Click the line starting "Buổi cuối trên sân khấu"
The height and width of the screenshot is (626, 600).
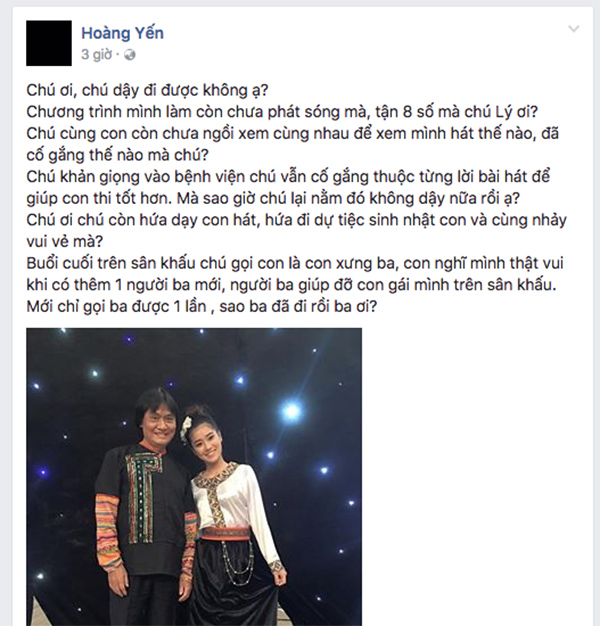(295, 263)
